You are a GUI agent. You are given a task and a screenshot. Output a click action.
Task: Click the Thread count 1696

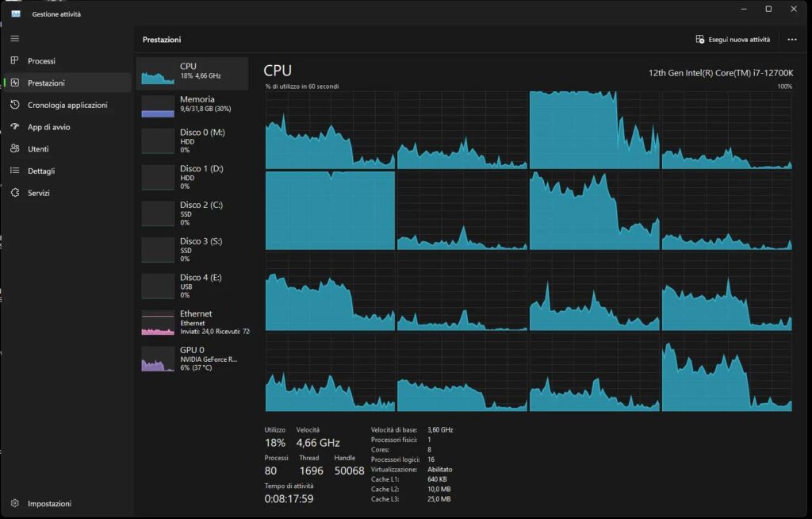(311, 471)
